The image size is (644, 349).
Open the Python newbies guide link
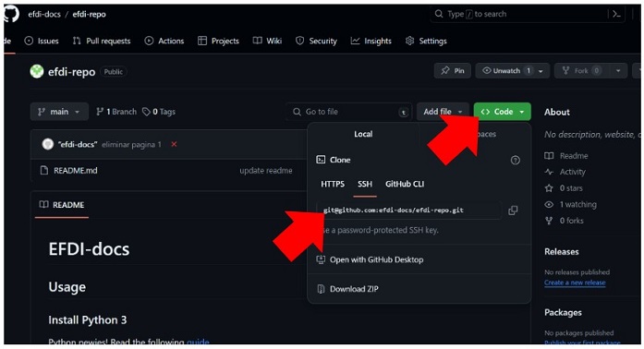point(198,342)
